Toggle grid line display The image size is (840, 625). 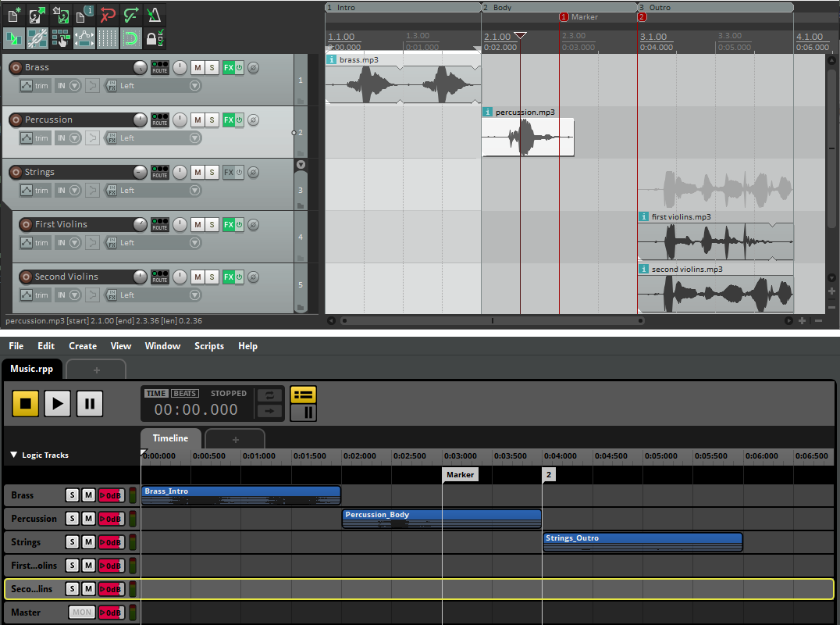(107, 37)
